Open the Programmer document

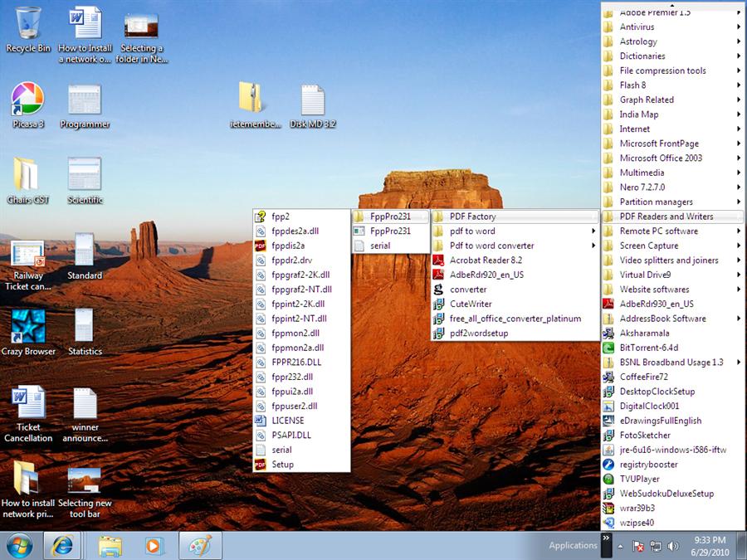tap(83, 100)
